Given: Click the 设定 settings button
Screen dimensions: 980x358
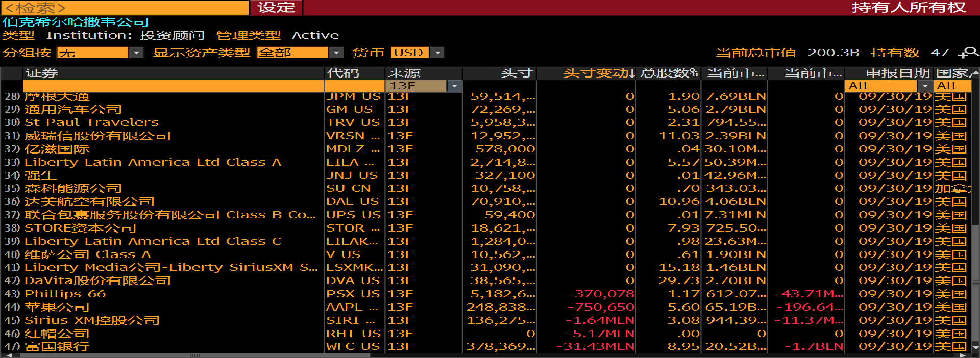Looking at the screenshot, I should (276, 8).
